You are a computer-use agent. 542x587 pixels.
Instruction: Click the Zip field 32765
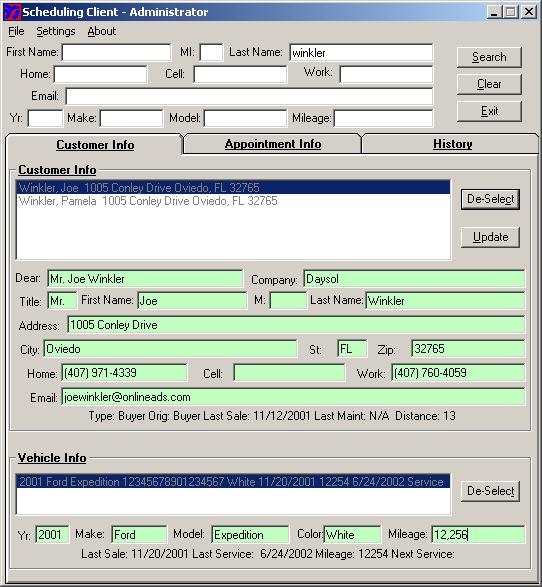tap(468, 349)
